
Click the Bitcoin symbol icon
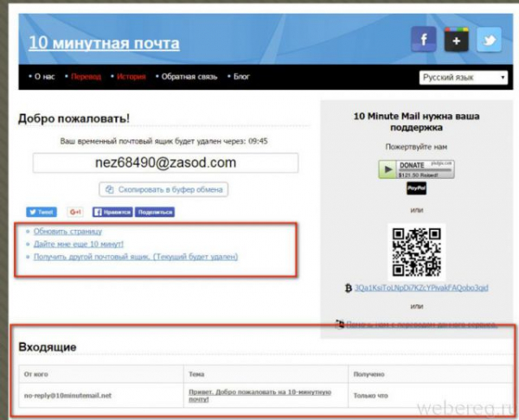coord(348,288)
